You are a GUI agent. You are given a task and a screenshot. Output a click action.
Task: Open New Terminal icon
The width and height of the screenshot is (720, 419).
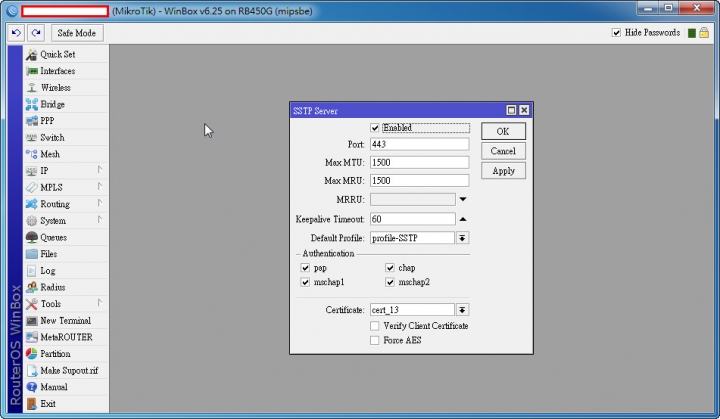[x=32, y=320]
